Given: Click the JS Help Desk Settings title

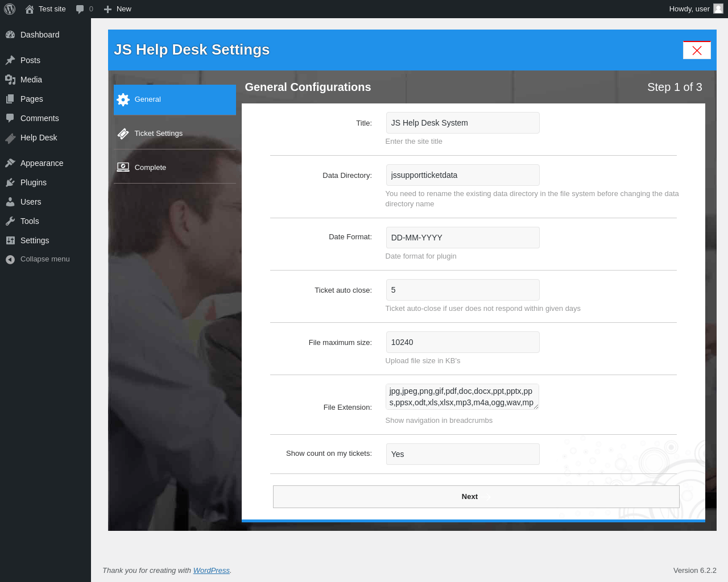Looking at the screenshot, I should pyautogui.click(x=192, y=50).
